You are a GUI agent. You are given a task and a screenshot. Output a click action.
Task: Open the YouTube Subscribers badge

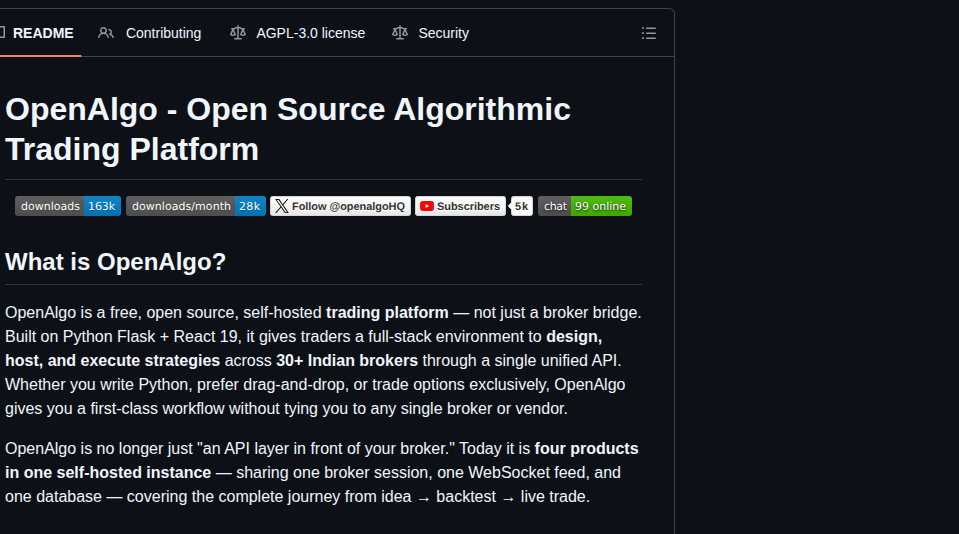pos(460,206)
